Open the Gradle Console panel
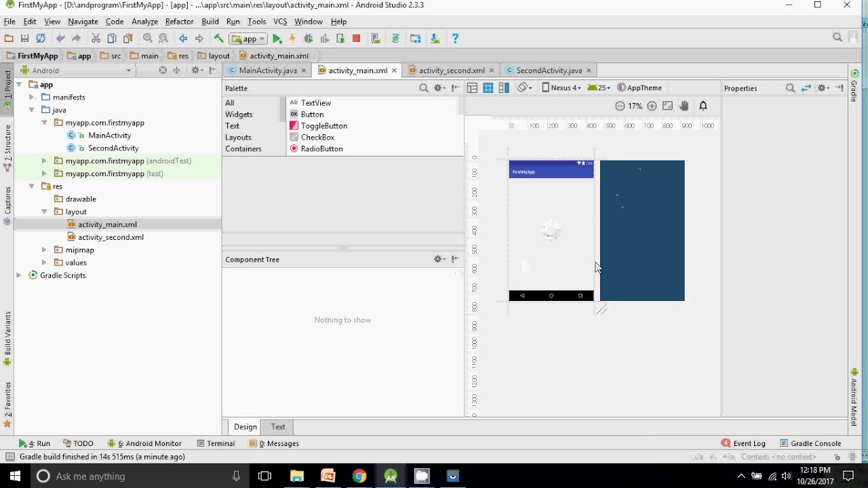The image size is (868, 488). pos(810,443)
